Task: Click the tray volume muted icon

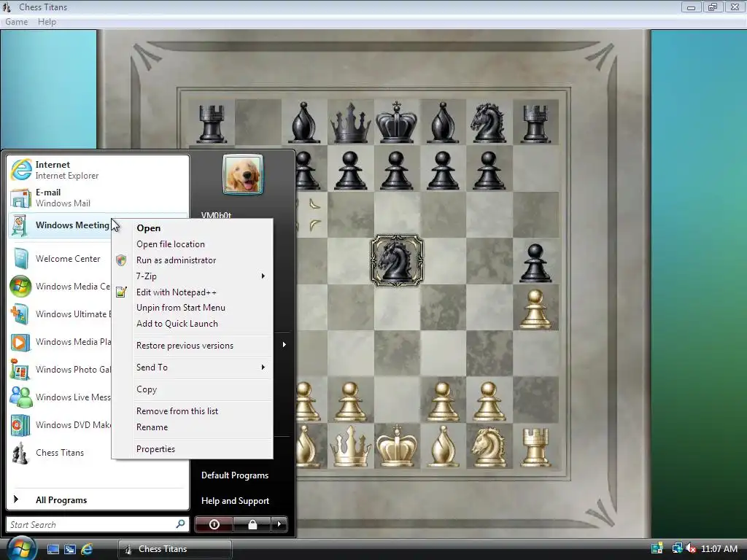Action: click(x=691, y=549)
